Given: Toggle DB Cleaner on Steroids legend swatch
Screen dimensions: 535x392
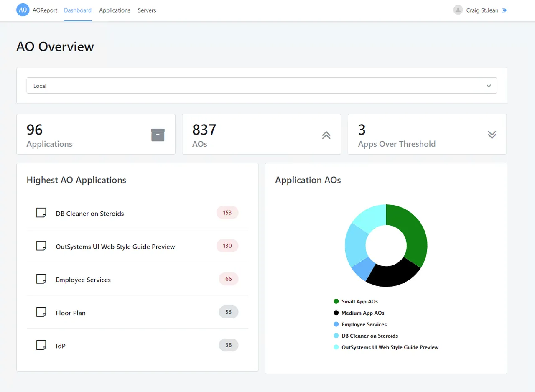Looking at the screenshot, I should pos(336,336).
